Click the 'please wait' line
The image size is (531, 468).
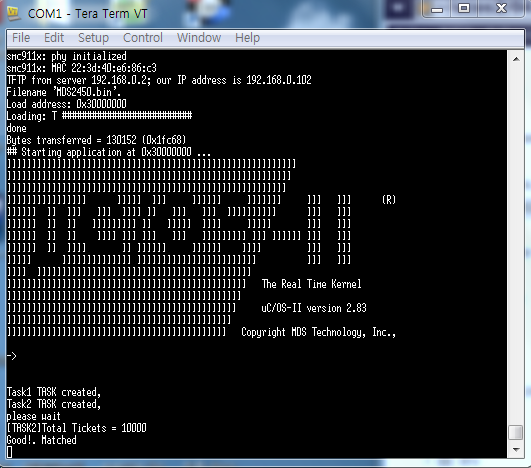point(34,416)
